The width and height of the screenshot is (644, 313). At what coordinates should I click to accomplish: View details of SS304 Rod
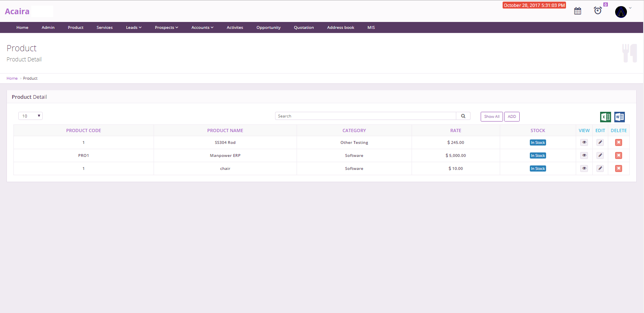[584, 143]
